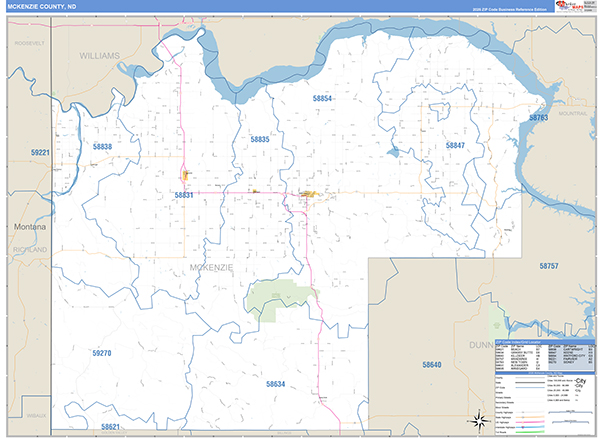Select ZIP code label 58838
The height and width of the screenshot is (438, 600).
point(102,147)
